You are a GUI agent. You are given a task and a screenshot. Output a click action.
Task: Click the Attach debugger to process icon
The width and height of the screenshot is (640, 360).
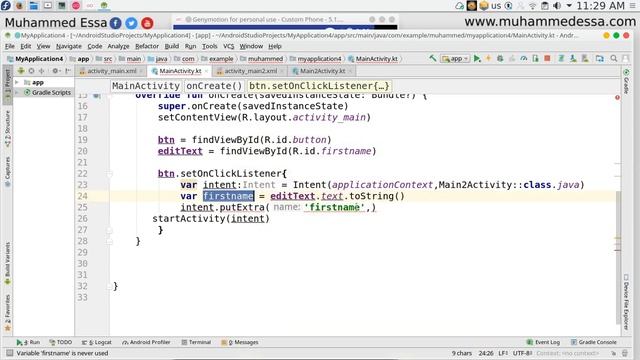[536, 59]
